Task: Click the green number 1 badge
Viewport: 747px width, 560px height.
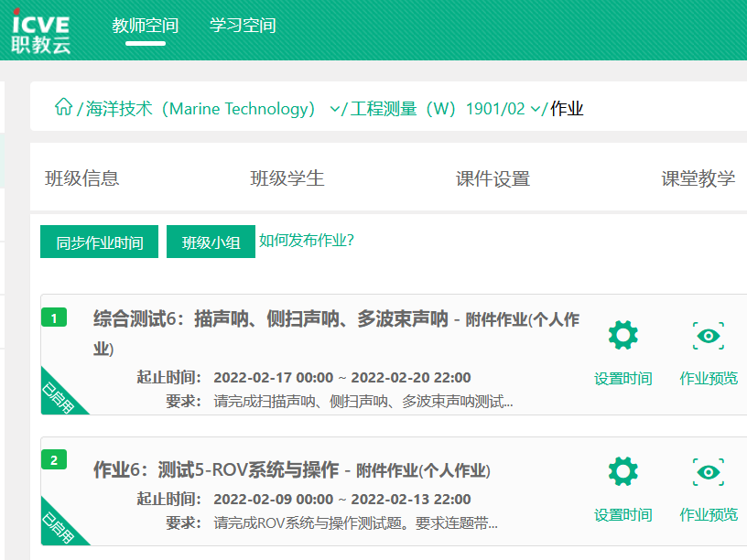Action: point(54,318)
